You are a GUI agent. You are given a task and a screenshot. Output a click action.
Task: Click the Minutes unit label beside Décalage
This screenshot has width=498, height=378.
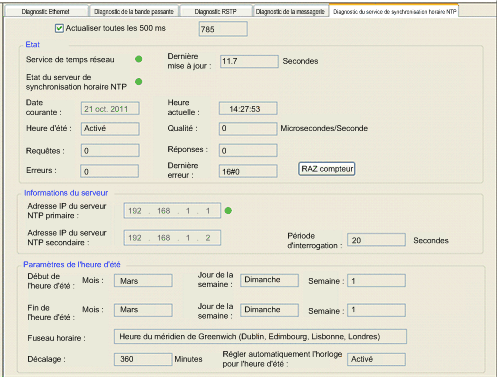188,359
